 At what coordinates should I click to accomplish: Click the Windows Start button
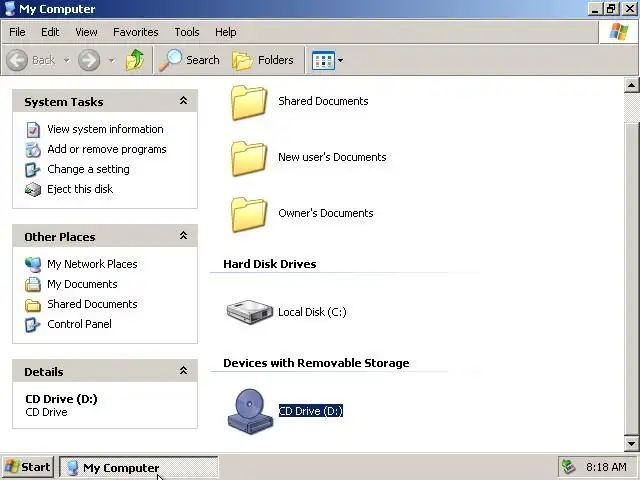coord(28,467)
